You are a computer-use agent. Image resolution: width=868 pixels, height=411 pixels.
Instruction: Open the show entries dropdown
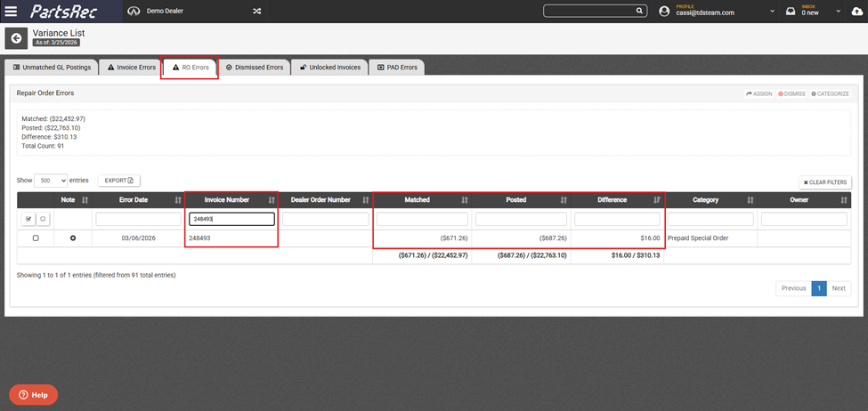tap(51, 181)
